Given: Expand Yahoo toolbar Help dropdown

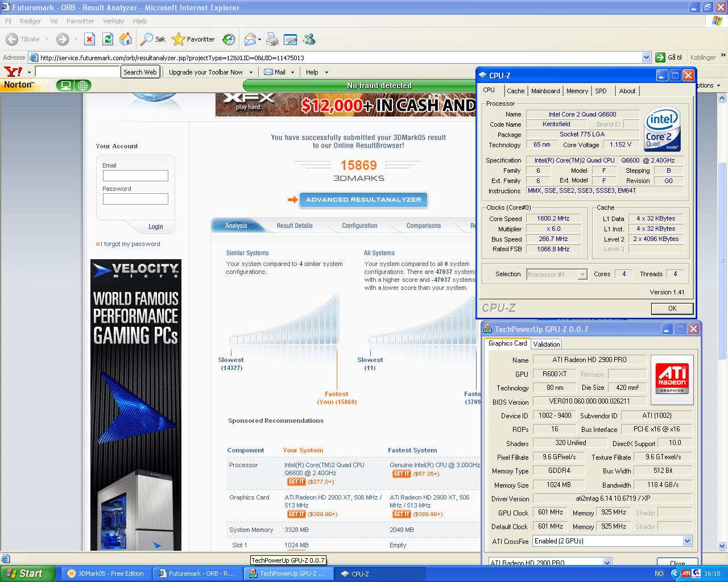Looking at the screenshot, I should pyautogui.click(x=326, y=72).
